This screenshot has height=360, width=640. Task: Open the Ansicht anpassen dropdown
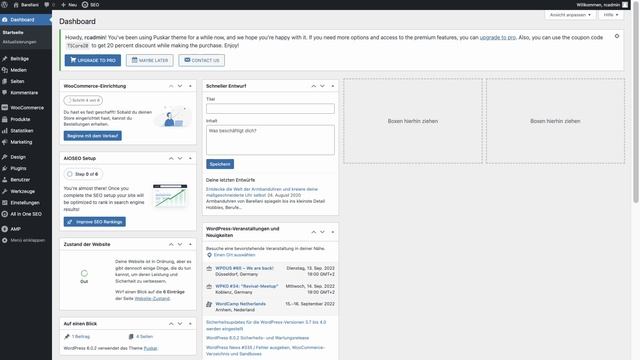(x=570, y=15)
